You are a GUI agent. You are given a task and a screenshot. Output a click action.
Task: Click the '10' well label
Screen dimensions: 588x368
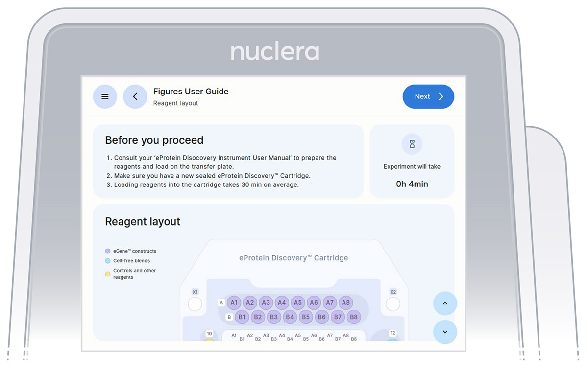pyautogui.click(x=209, y=334)
